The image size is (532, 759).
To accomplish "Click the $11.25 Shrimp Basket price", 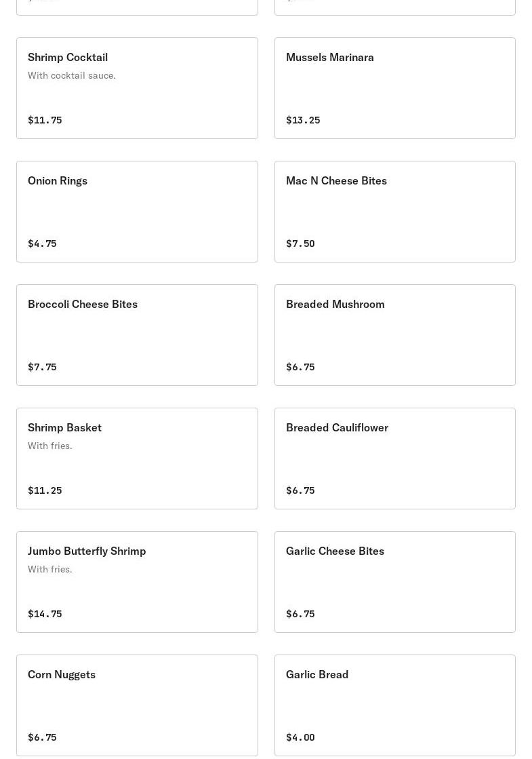I will point(45,490).
